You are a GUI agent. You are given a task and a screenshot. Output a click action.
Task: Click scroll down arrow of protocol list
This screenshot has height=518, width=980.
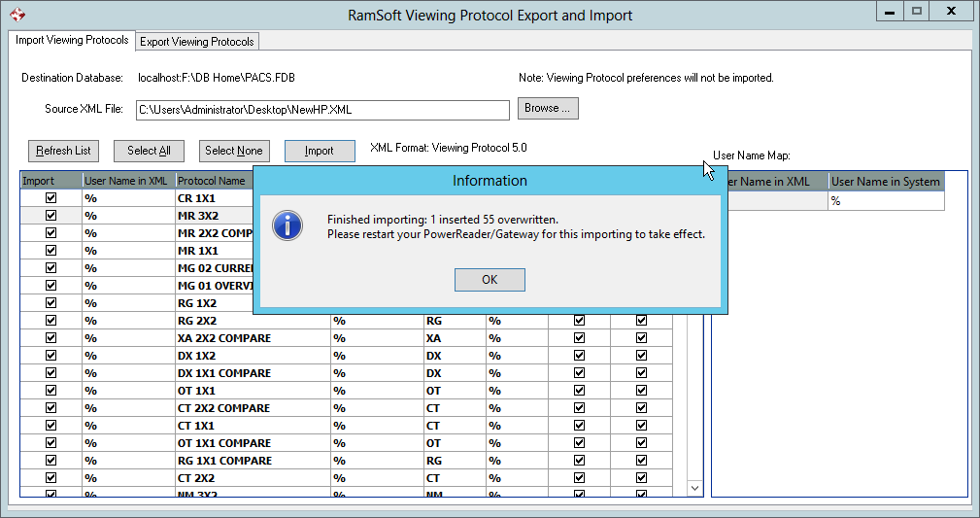694,488
